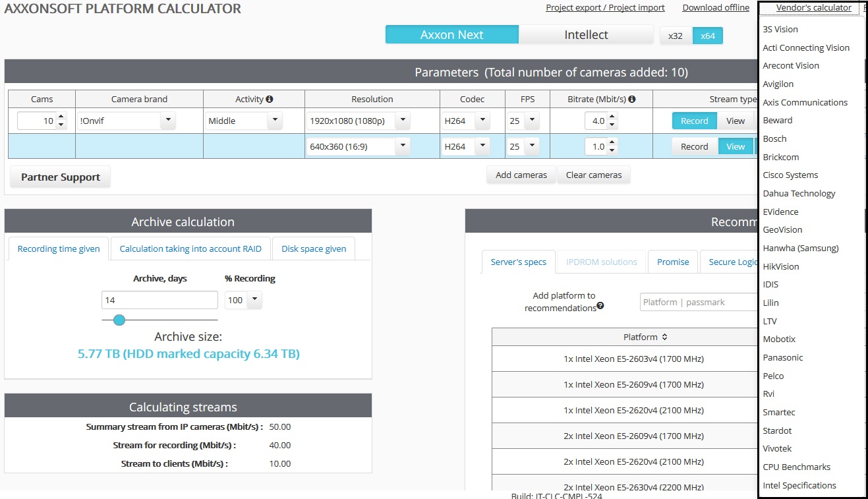Click the Archive, days input field
This screenshot has width=868, height=499.
point(159,300)
